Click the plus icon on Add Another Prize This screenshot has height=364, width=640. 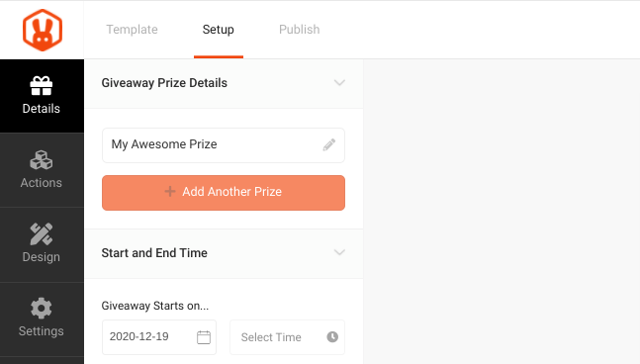point(170,191)
